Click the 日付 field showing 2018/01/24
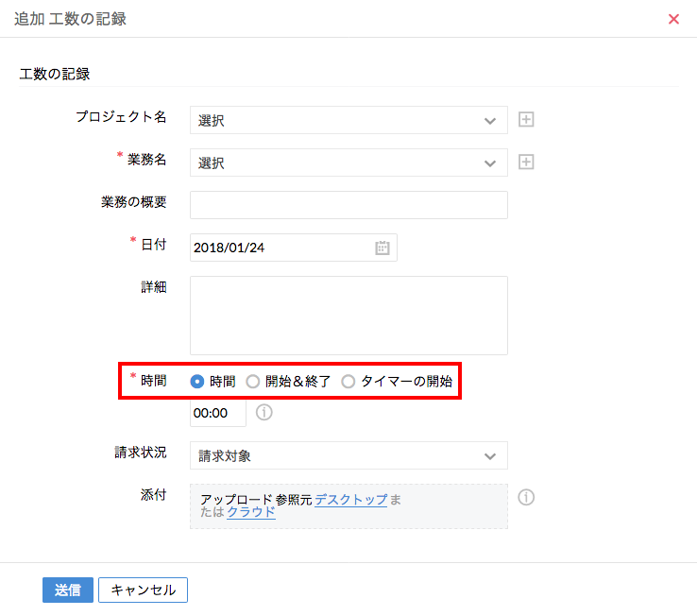The width and height of the screenshot is (697, 616). (279, 248)
